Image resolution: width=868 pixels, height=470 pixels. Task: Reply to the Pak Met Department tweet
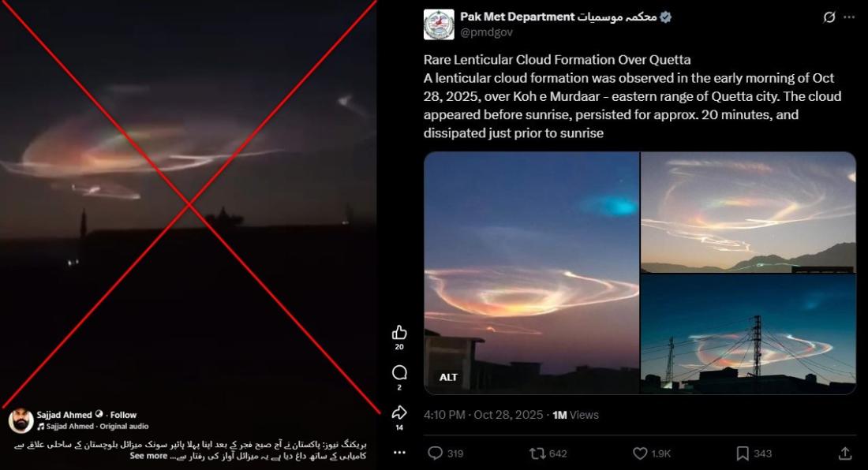436,453
